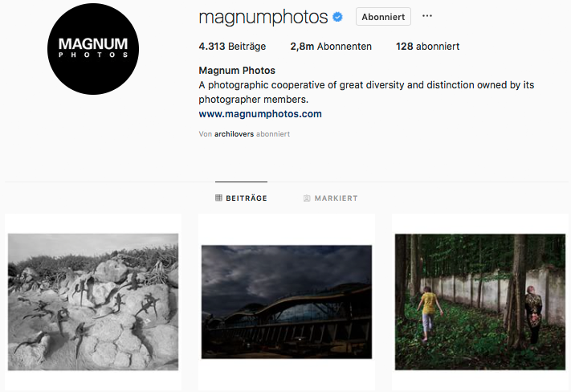Show the 4.313 Beiträge count
Image resolution: width=571 pixels, height=392 pixels.
click(232, 47)
